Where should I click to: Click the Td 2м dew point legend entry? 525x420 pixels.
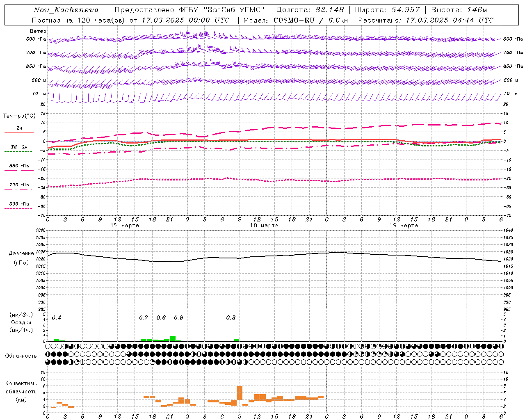(19, 147)
